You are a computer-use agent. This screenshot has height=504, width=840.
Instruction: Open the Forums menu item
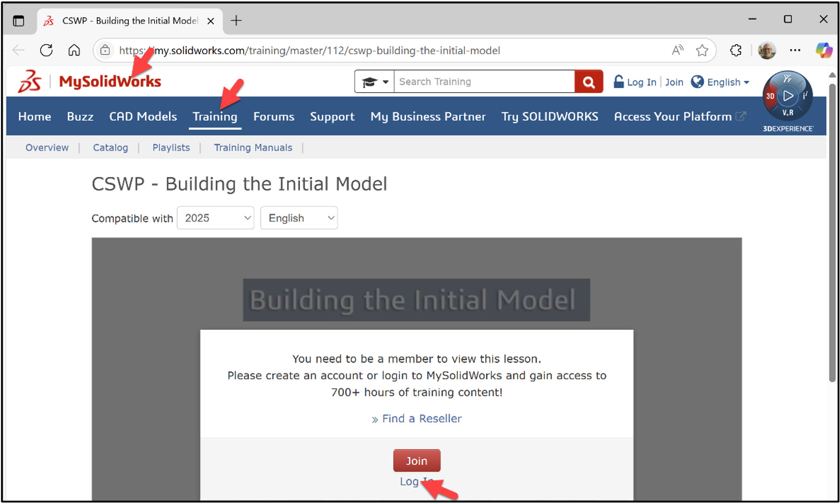click(x=274, y=116)
